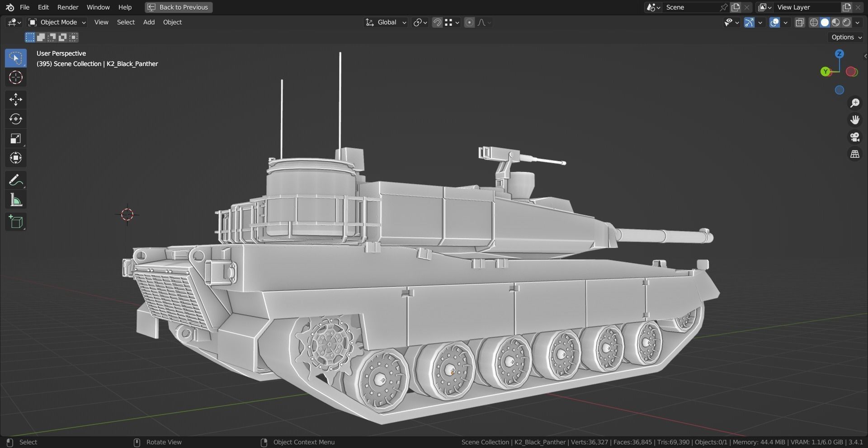
Task: Toggle proportional editing
Action: 469,22
